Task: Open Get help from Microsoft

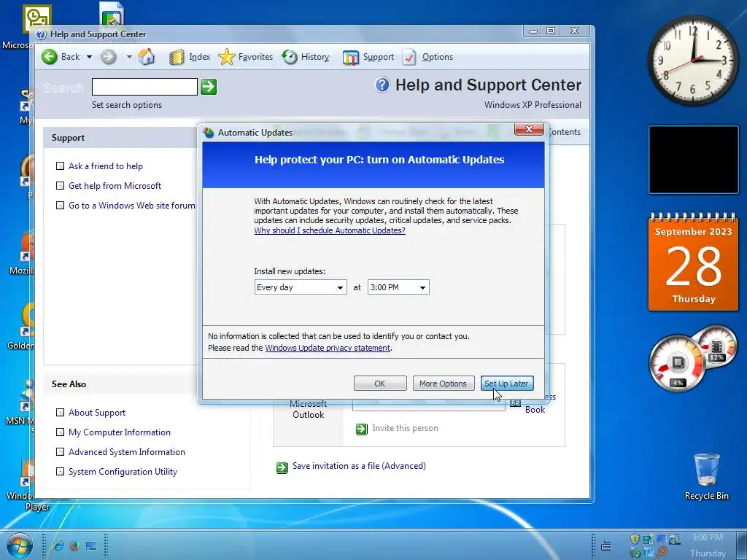Action: point(115,186)
